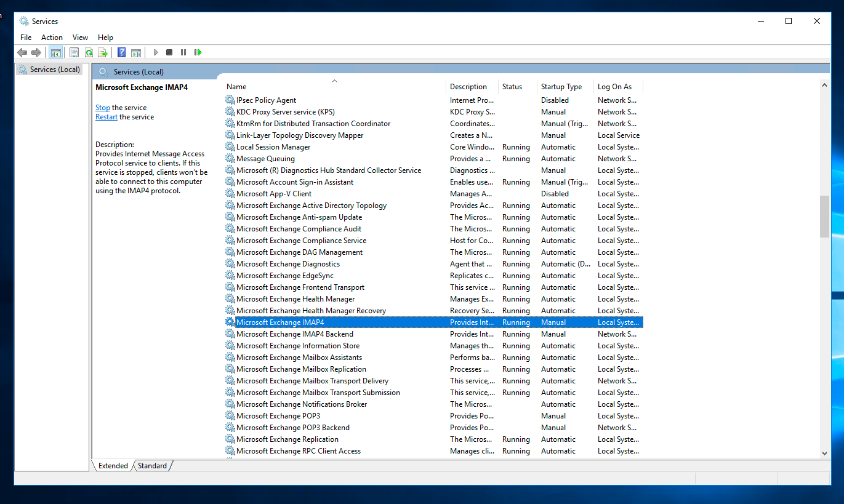Toggle Show/Hide Action Pane icon
Image resolution: width=844 pixels, height=504 pixels.
pos(136,52)
